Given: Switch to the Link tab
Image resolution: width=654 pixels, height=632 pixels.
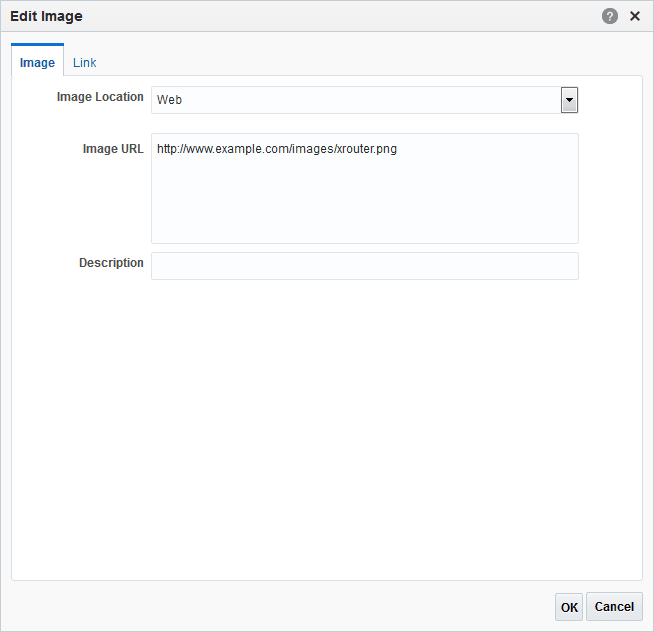Looking at the screenshot, I should [85, 62].
